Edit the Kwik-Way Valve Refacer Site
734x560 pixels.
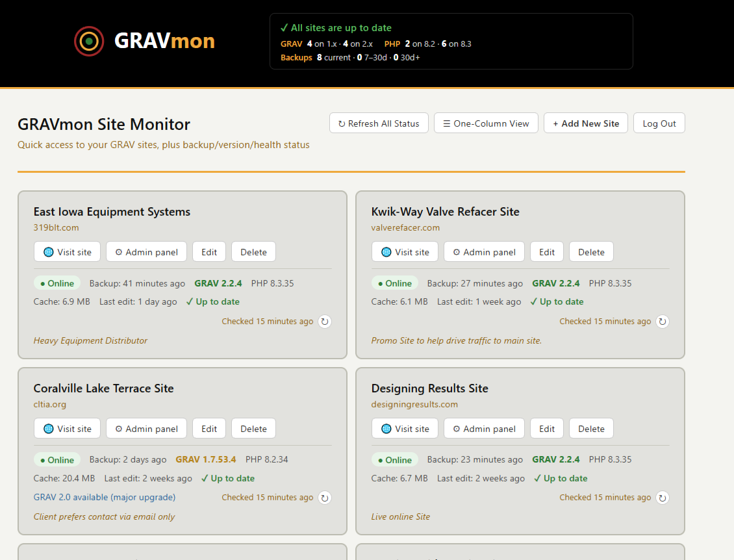coord(547,252)
